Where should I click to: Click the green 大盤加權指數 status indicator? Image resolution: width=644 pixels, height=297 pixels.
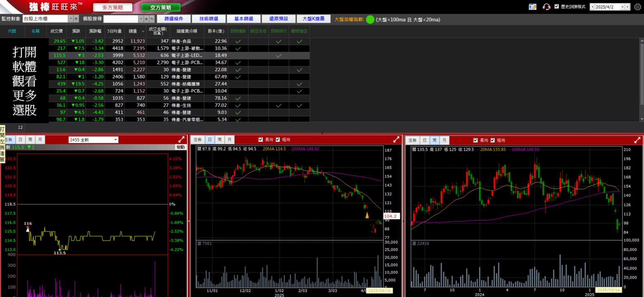click(370, 19)
